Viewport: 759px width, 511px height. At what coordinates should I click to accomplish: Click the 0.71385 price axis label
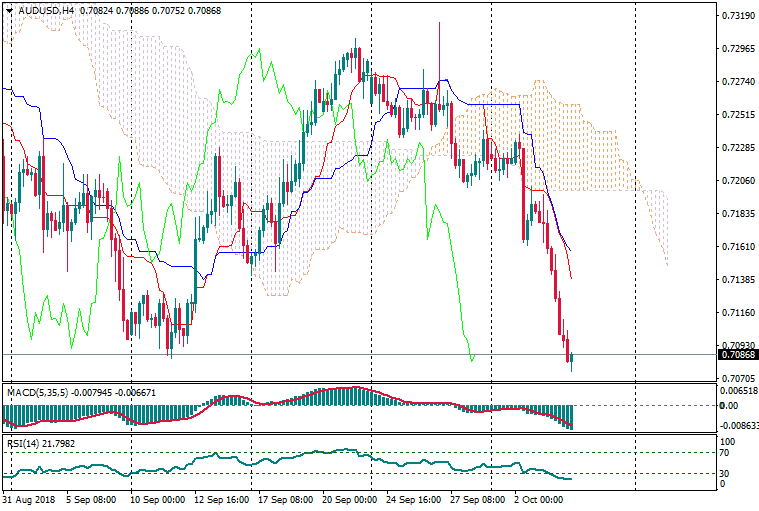[x=736, y=280]
